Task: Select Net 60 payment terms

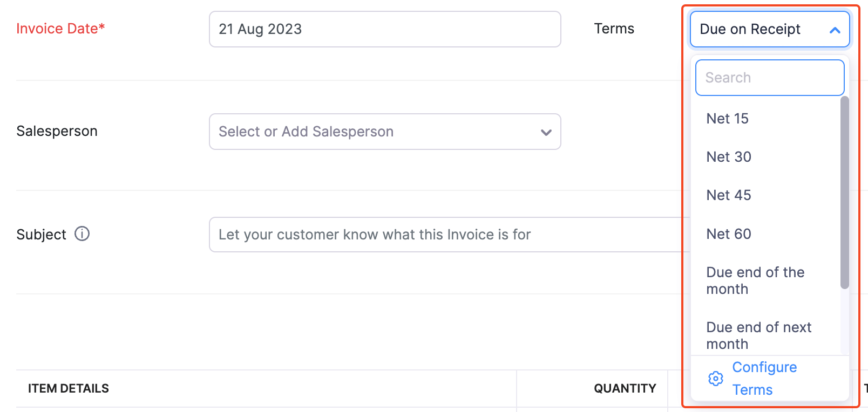Action: [728, 234]
